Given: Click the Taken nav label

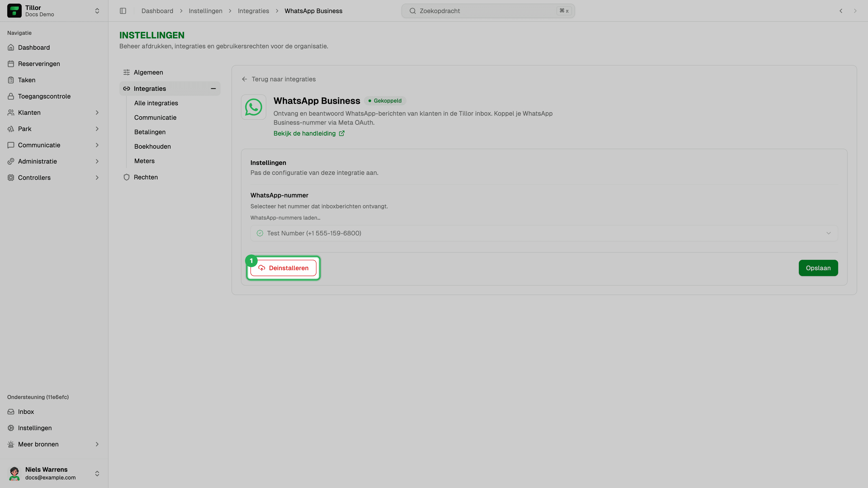Looking at the screenshot, I should click(x=27, y=80).
